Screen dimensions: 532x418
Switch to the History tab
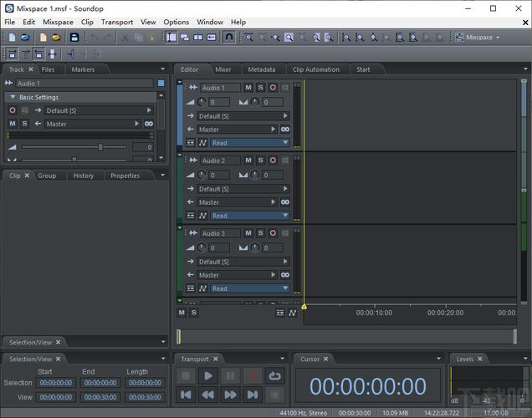83,176
